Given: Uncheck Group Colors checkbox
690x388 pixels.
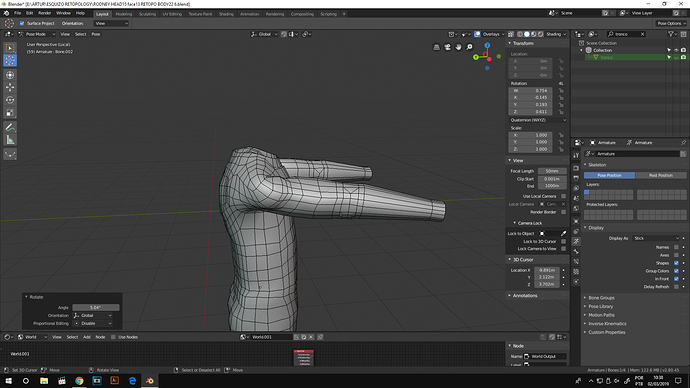Looking at the screenshot, I should click(676, 271).
